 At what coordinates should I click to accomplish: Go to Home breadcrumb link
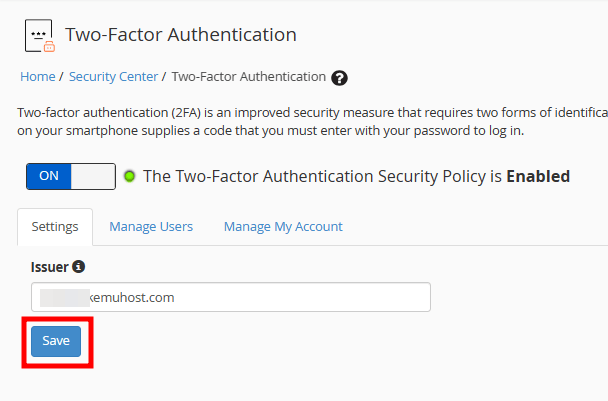38,77
